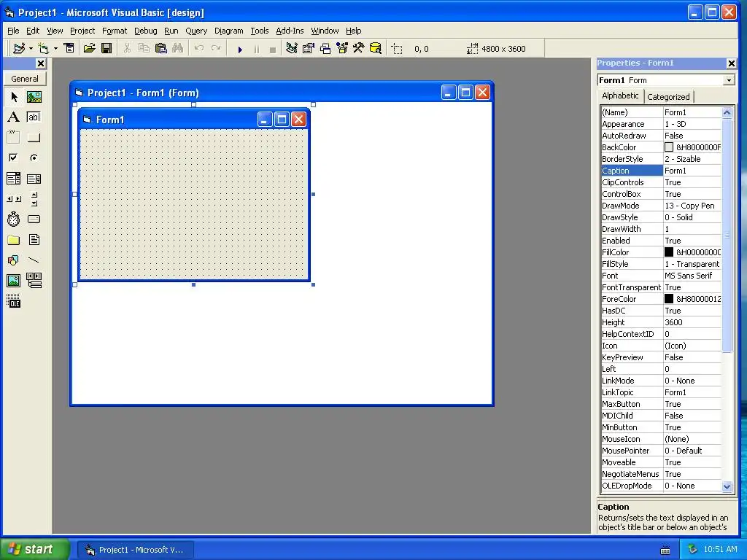The image size is (747, 560).
Task: Click the Paste clipboard icon
Action: pos(161,48)
